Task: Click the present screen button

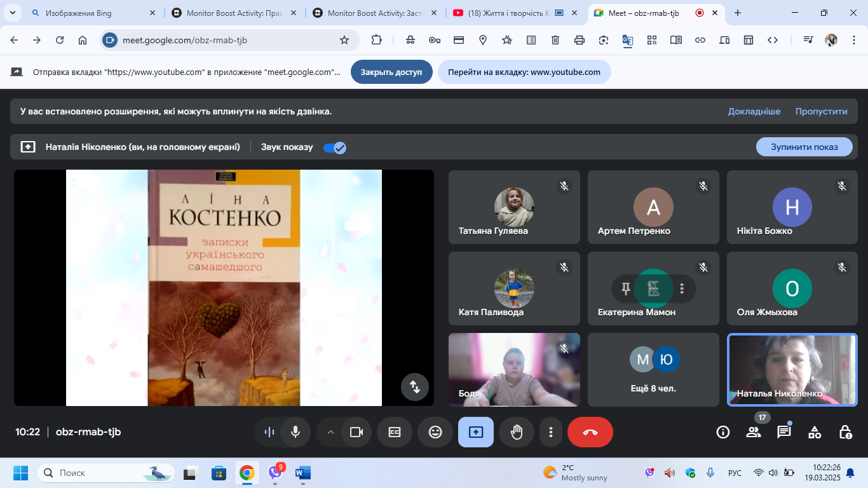Action: (x=476, y=432)
